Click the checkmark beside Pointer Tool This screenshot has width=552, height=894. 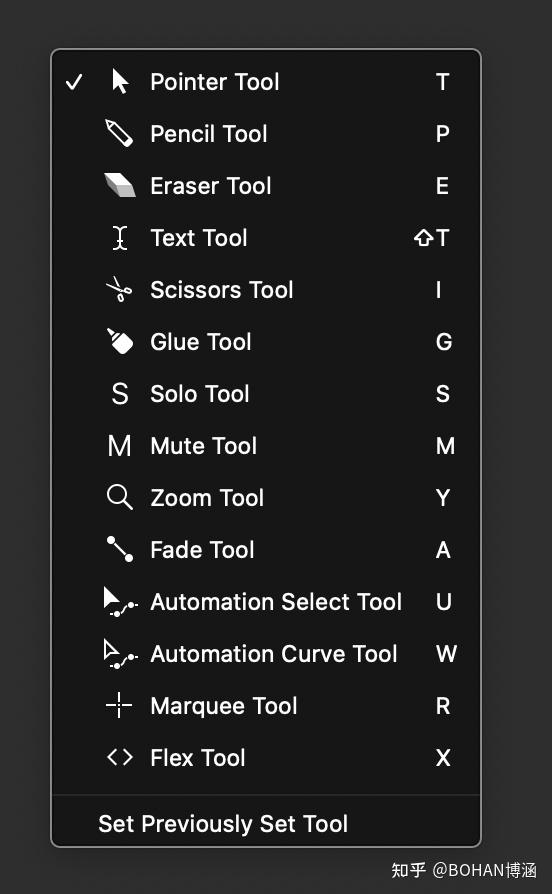[x=74, y=82]
